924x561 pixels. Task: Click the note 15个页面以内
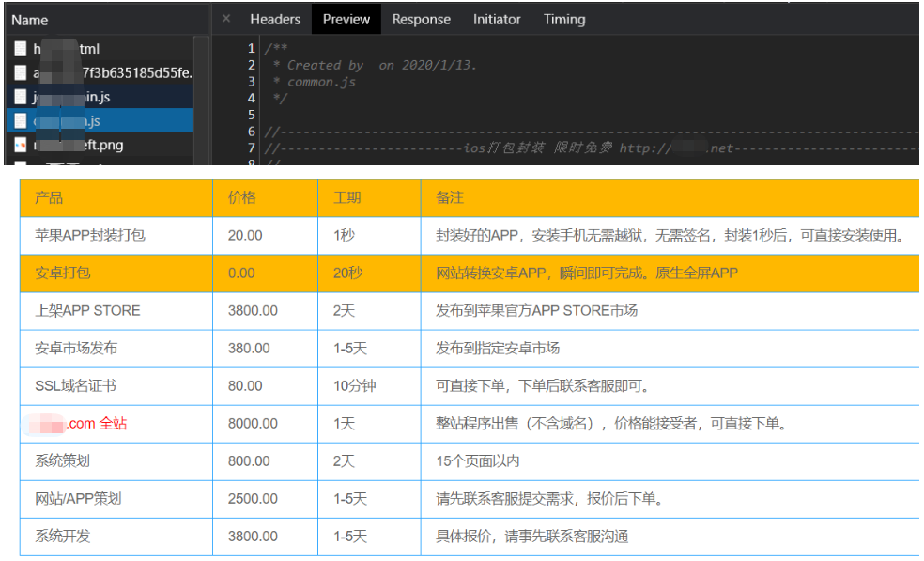(x=477, y=461)
